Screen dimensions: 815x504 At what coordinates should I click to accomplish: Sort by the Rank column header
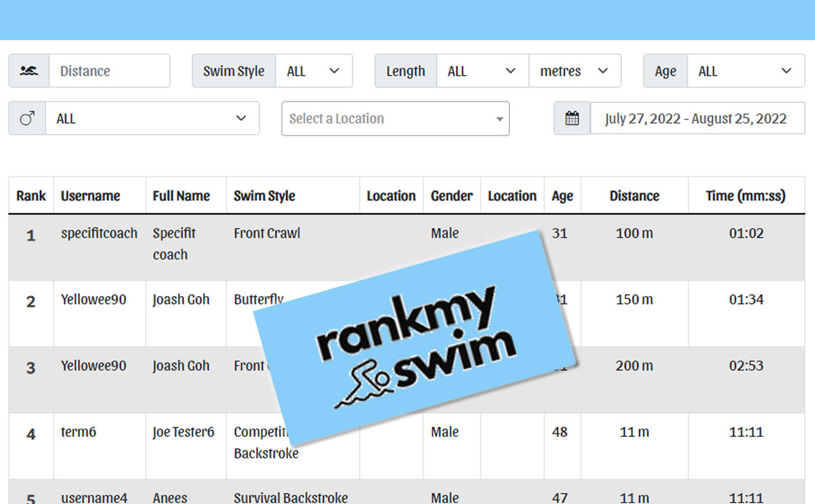(31, 196)
